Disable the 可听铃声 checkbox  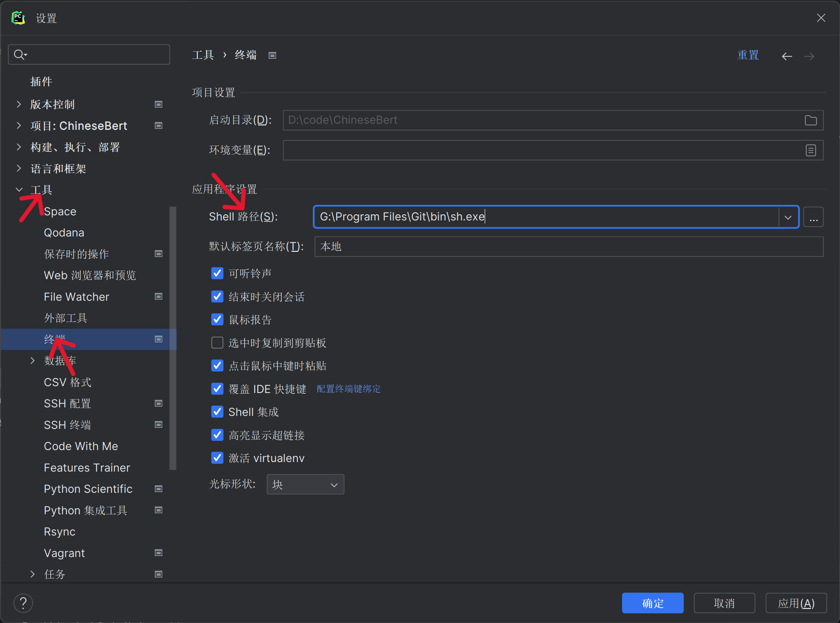(x=217, y=273)
